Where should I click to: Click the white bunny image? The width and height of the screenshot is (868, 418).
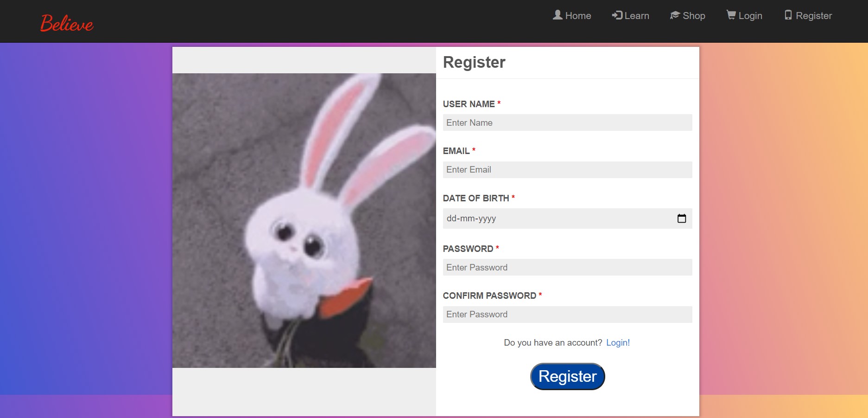coord(304,220)
